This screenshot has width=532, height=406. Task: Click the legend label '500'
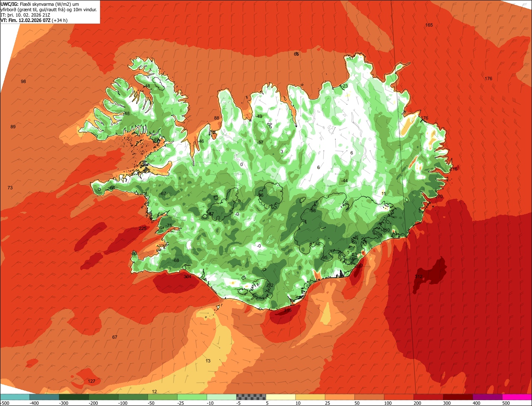tap(506, 403)
